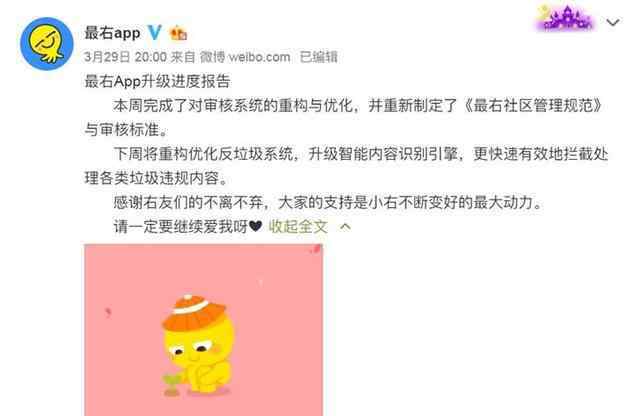Click the yellow duck cartoon character
The height and width of the screenshot is (416, 640).
(x=199, y=345)
